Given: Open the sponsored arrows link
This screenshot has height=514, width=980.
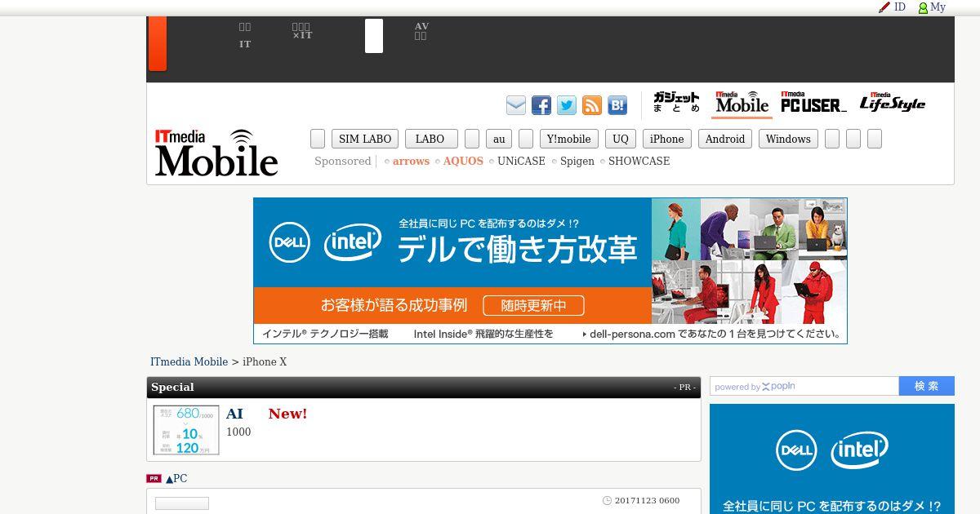Looking at the screenshot, I should click(411, 161).
